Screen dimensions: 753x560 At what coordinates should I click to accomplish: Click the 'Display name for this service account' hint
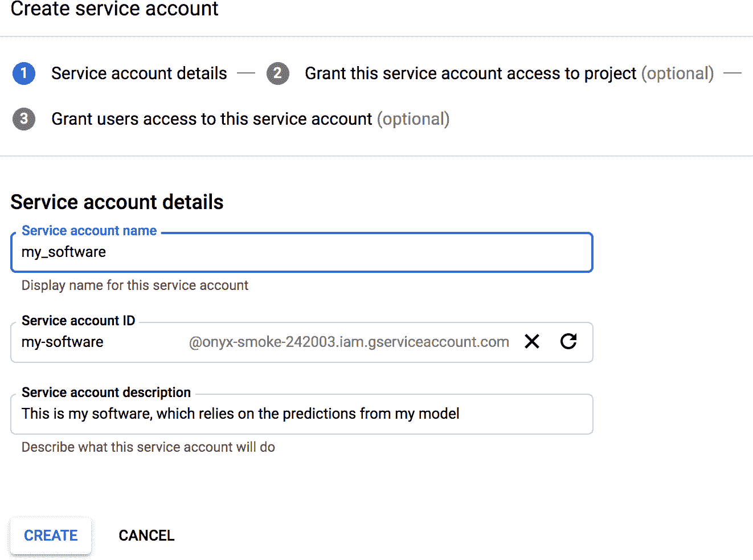tap(135, 285)
